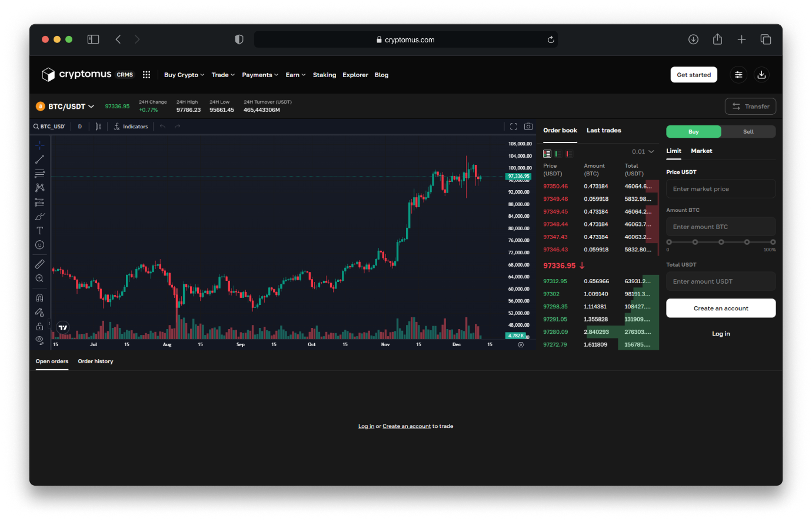Open the Emoji tool in chart sidebar
This screenshot has height=521, width=812.
pyautogui.click(x=39, y=244)
